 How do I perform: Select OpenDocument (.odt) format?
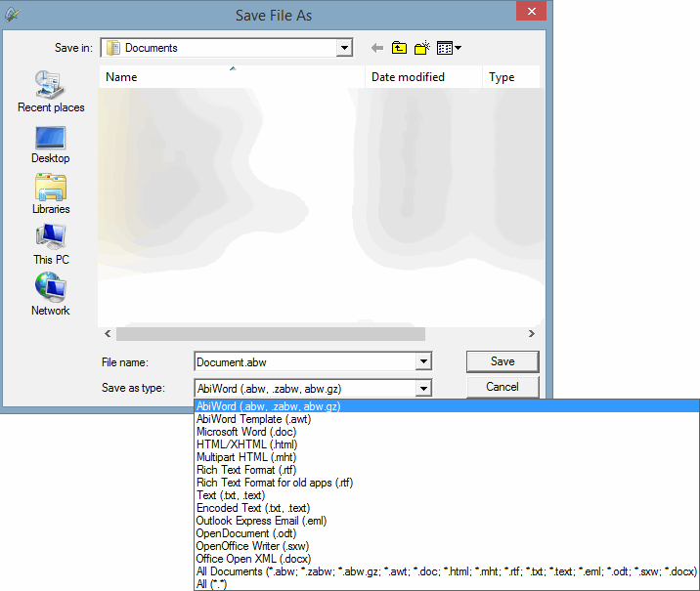pos(447,533)
